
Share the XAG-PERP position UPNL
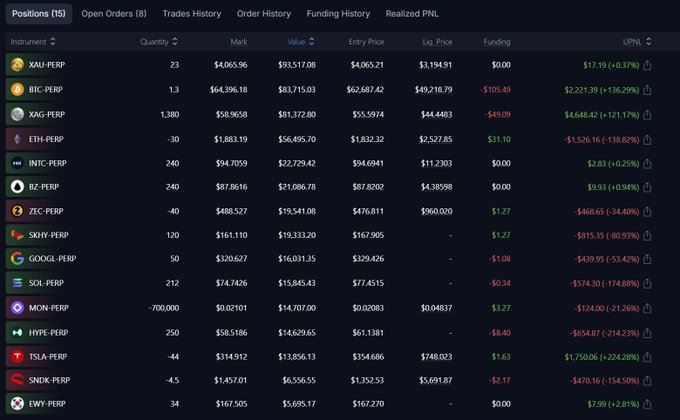647,115
